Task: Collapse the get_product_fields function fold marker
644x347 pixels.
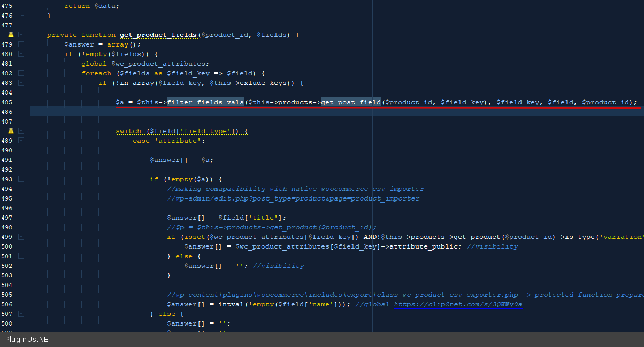Action: (21, 35)
